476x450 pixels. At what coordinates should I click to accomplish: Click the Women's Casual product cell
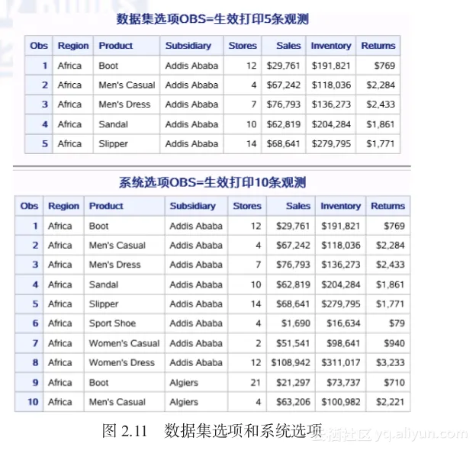coord(124,343)
